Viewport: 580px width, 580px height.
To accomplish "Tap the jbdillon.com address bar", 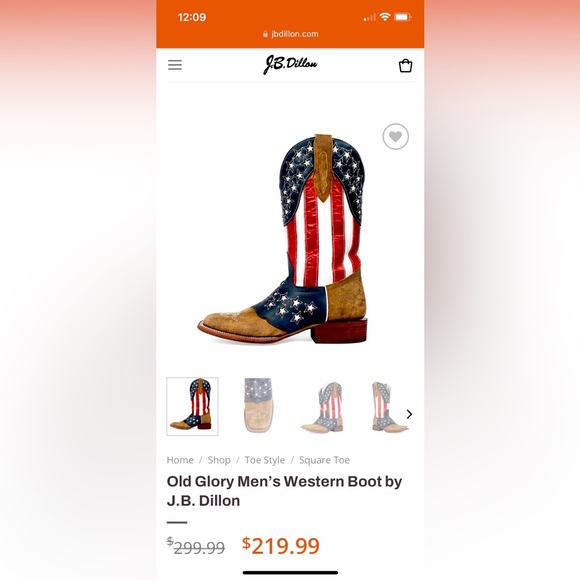I will pos(290,34).
